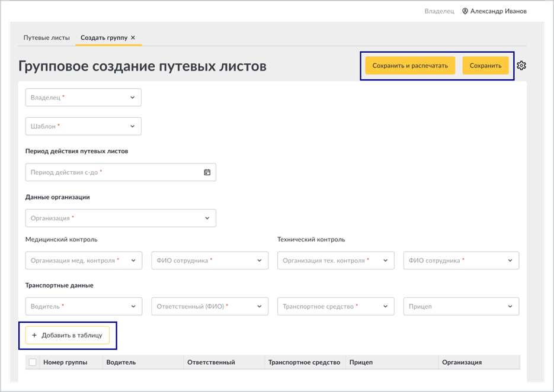This screenshot has width=554, height=392.
Task: Click Александр Иванов user name
Action: tap(498, 11)
